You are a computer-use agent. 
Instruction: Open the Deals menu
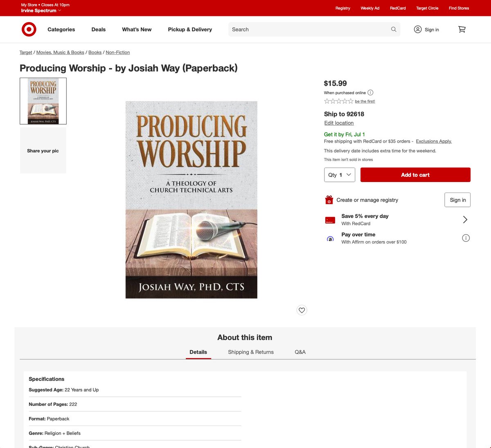[x=99, y=29]
